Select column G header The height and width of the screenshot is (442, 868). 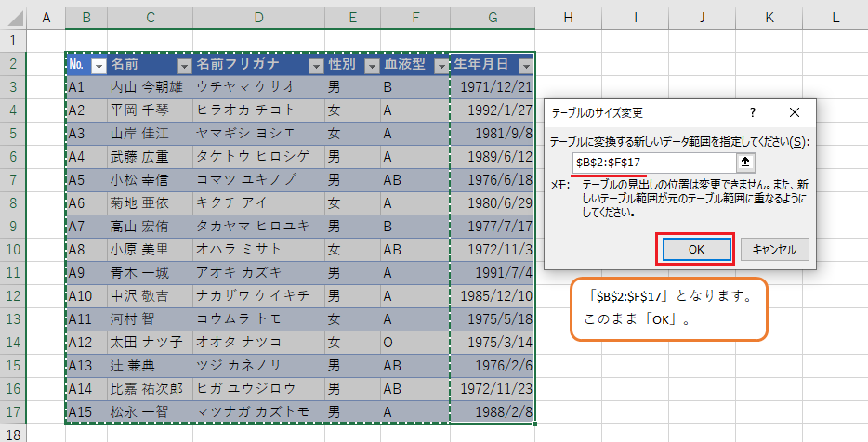tap(493, 18)
